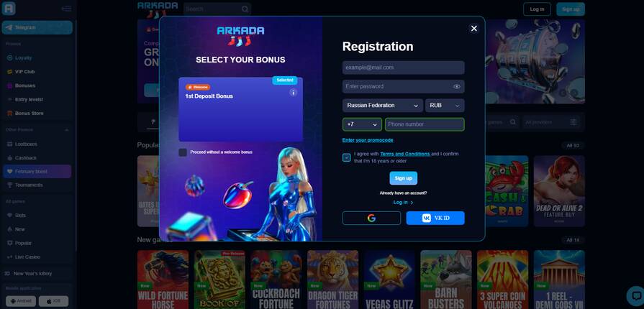
Task: Click the info icon on 1st Deposit Bonus
Action: (293, 92)
